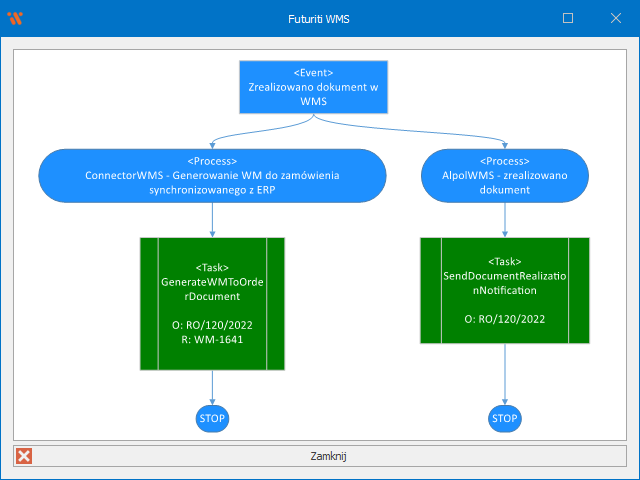
Task: Maximize the Futuriti WMS window
Action: coord(568,18)
